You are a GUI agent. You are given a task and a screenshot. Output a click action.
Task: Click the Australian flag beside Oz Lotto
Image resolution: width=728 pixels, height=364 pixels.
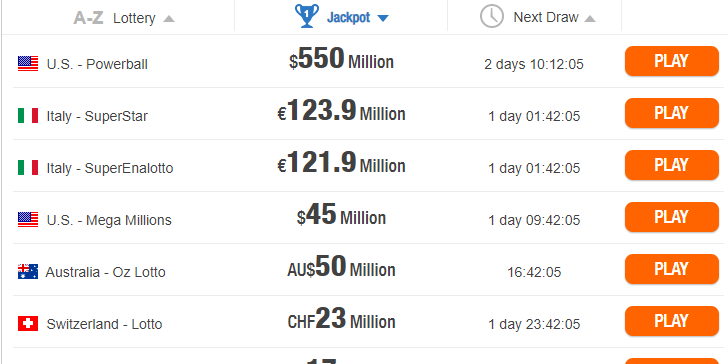[28, 272]
